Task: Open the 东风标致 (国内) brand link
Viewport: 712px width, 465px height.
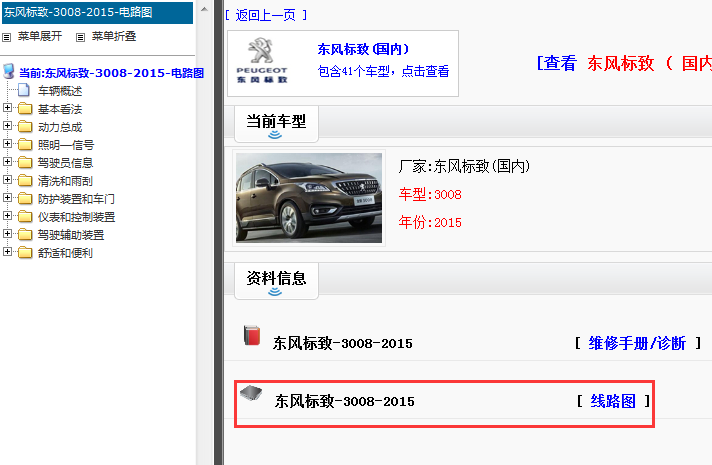Action: click(363, 49)
